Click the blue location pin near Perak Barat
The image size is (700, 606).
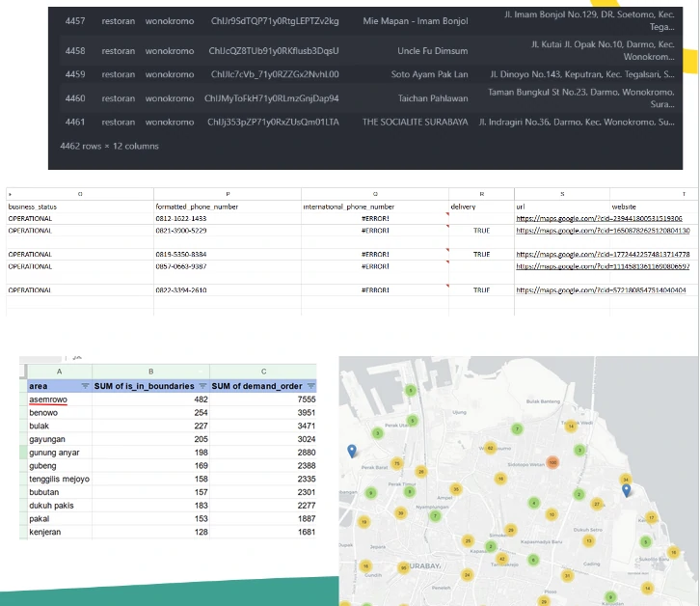click(x=352, y=450)
